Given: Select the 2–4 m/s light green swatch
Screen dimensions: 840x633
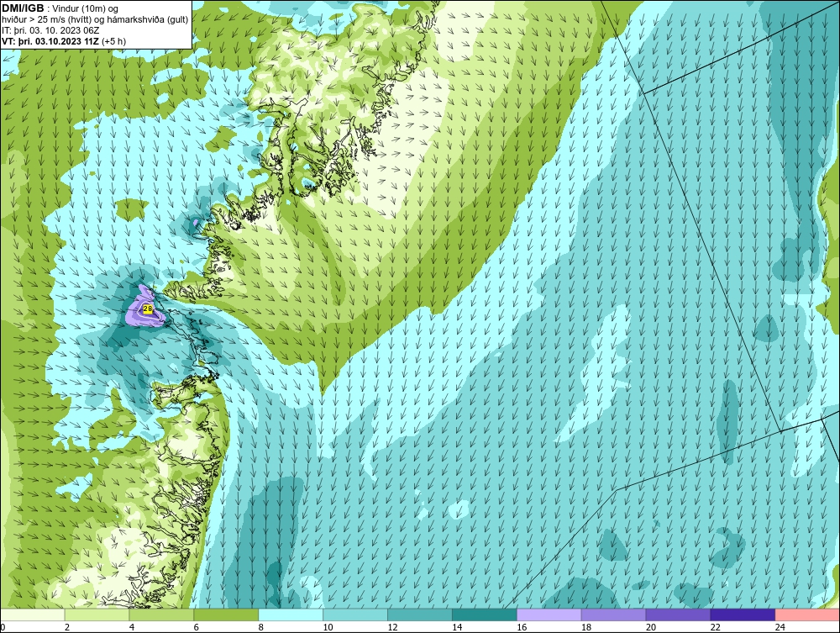Looking at the screenshot, I should click(x=97, y=615).
